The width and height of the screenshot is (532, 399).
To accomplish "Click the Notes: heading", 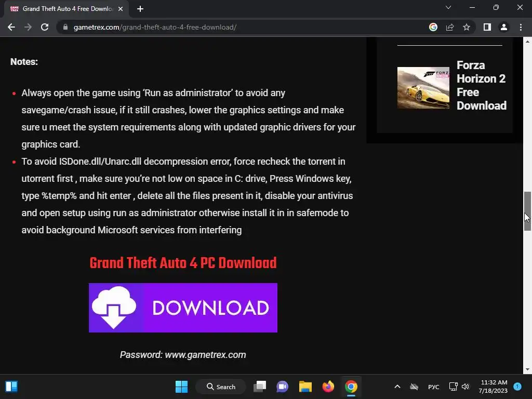I will [24, 62].
